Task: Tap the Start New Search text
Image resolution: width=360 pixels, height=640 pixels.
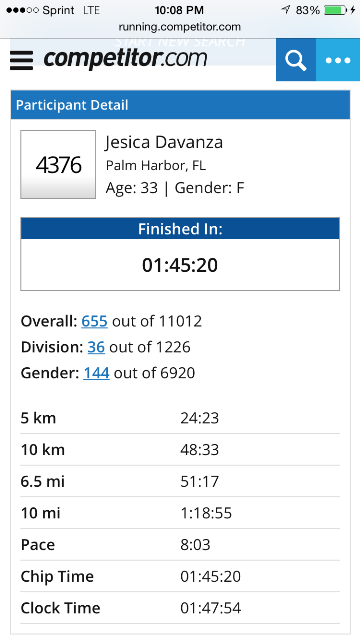Action: click(x=180, y=42)
